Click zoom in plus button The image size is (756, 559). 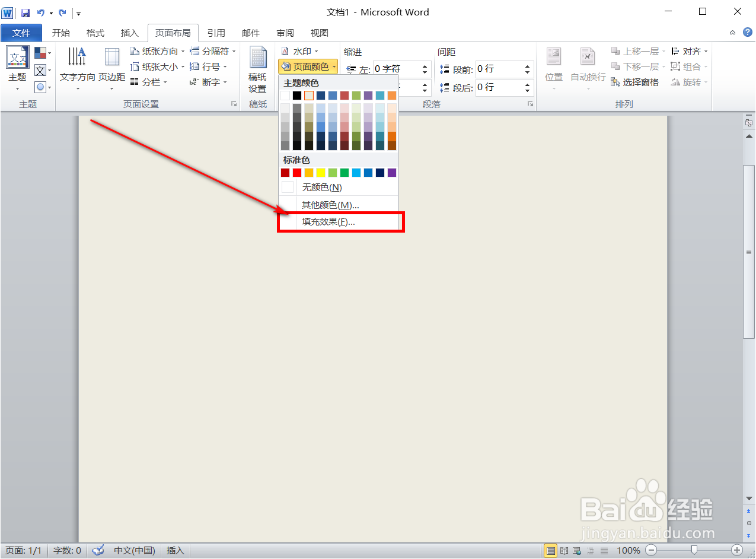737,551
